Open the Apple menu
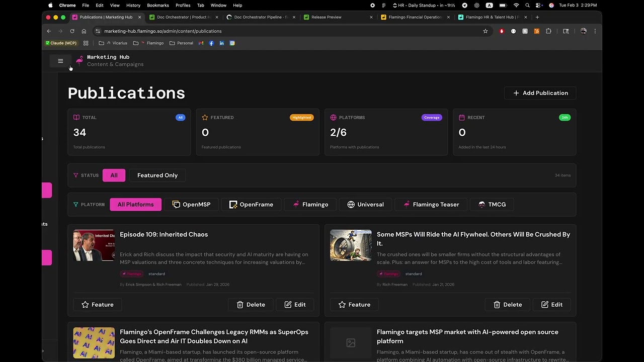The image size is (644, 362). click(x=50, y=5)
